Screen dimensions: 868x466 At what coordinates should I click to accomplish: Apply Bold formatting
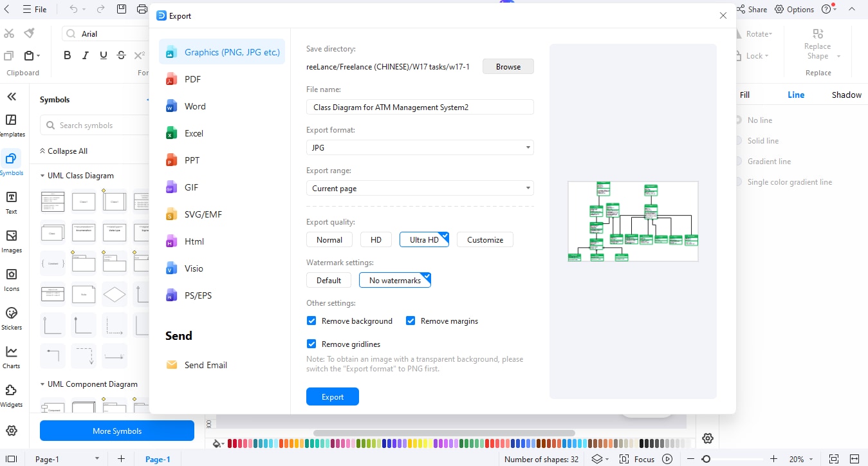[68, 55]
